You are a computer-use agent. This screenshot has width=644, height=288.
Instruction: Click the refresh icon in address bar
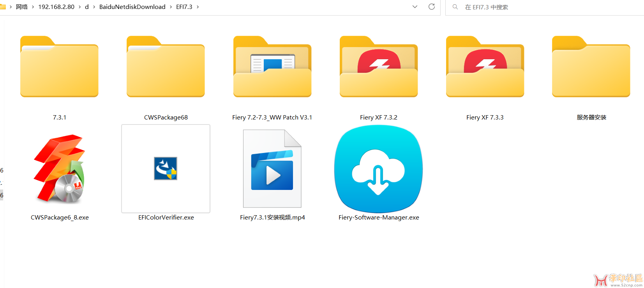432,7
